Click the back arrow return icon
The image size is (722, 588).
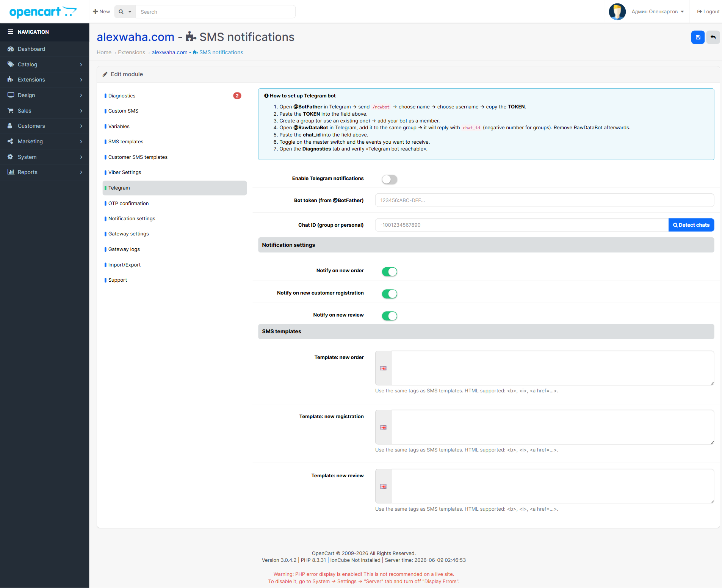[713, 37]
